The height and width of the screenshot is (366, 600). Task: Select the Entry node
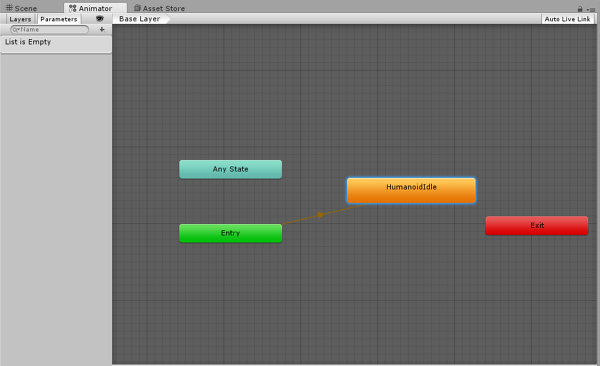coord(231,233)
